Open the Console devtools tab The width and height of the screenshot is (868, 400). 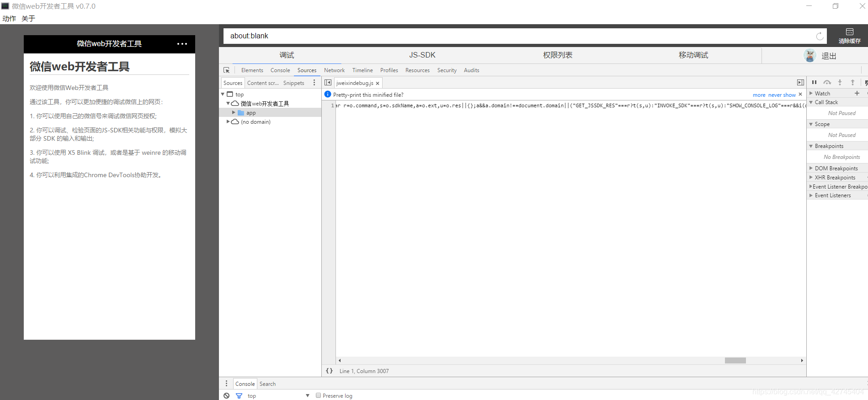pos(280,70)
